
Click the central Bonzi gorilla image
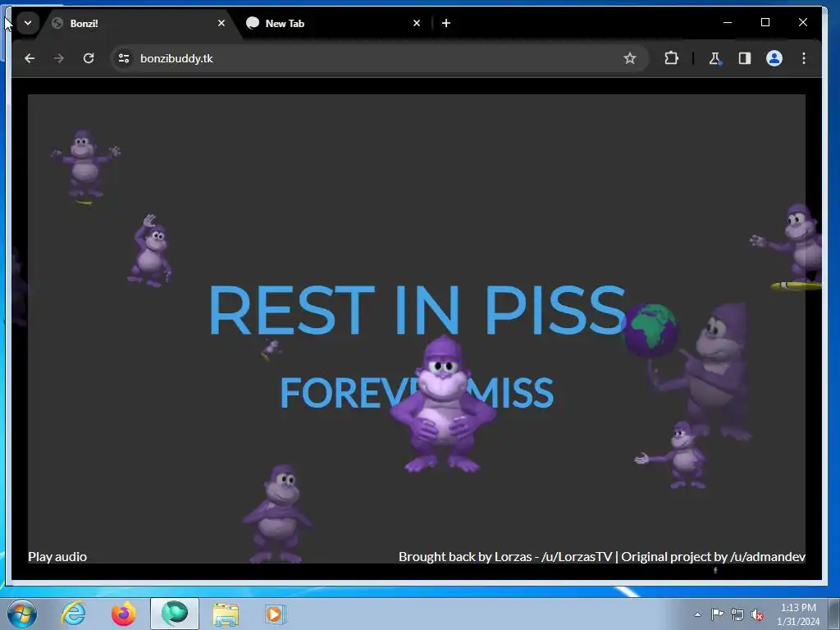(x=442, y=404)
